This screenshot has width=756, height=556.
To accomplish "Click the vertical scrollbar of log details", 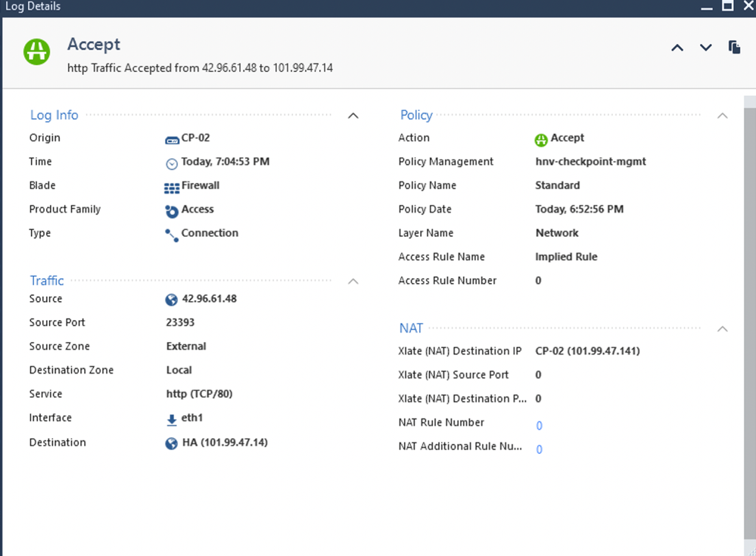I will [x=750, y=323].
